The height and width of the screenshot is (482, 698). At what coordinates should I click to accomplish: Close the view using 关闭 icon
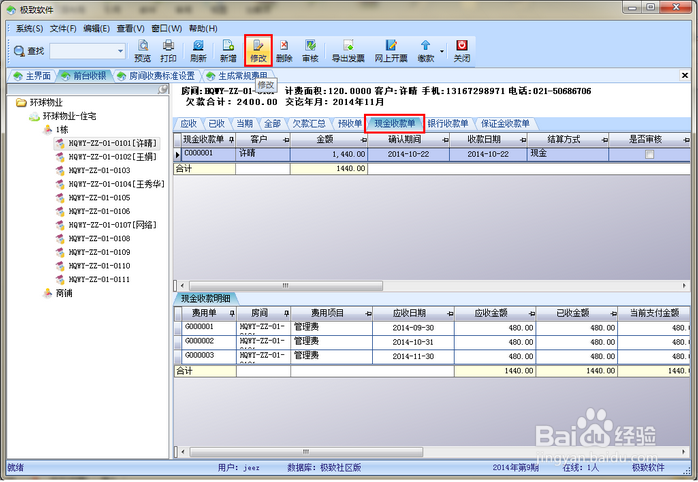462,51
